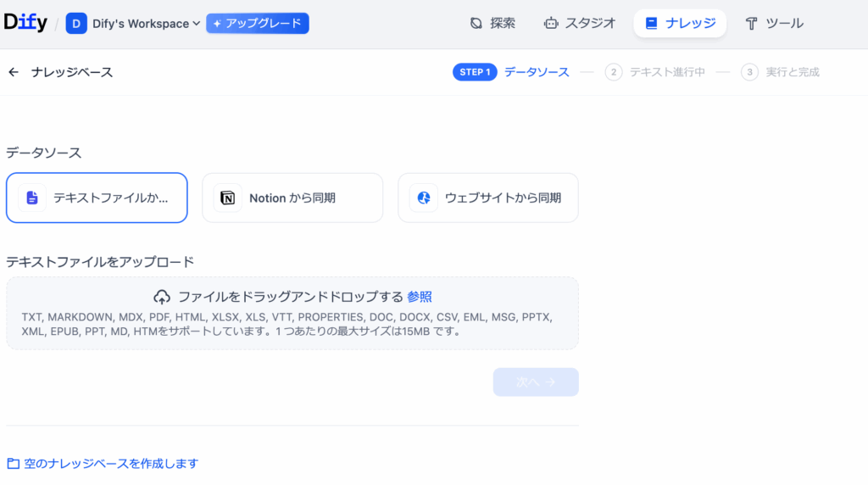Click the 参照 browse link
Image resolution: width=868 pixels, height=485 pixels.
[420, 297]
